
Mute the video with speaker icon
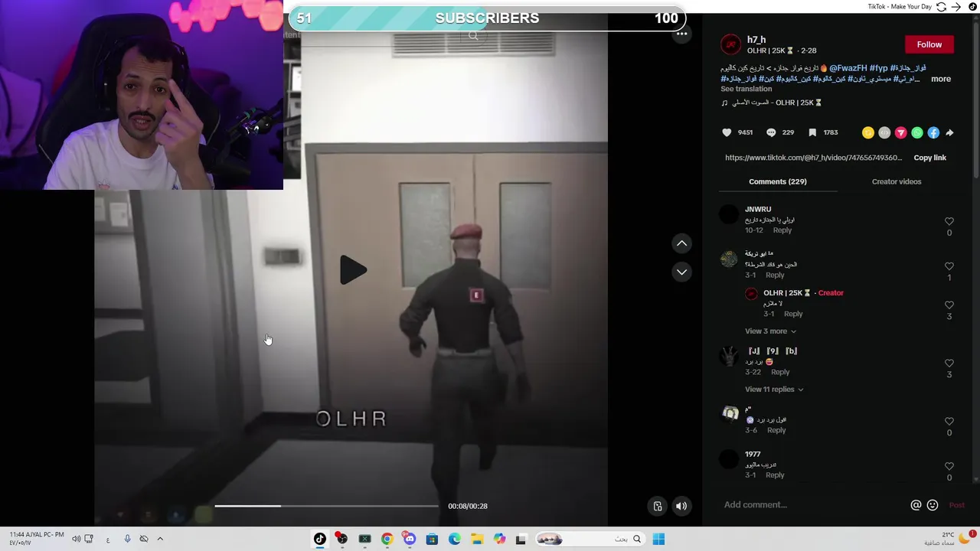(681, 506)
